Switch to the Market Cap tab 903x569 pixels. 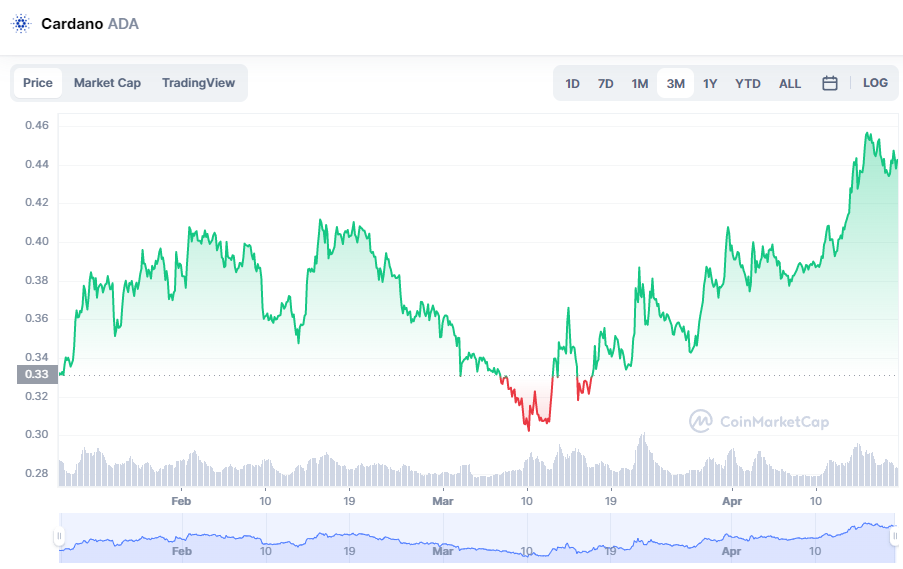[107, 83]
